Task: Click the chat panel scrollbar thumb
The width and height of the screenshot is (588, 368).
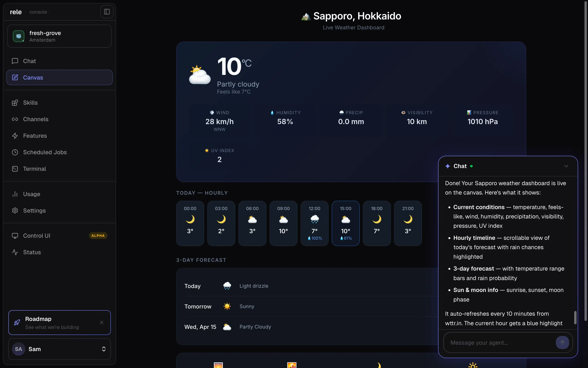Action: (x=575, y=317)
